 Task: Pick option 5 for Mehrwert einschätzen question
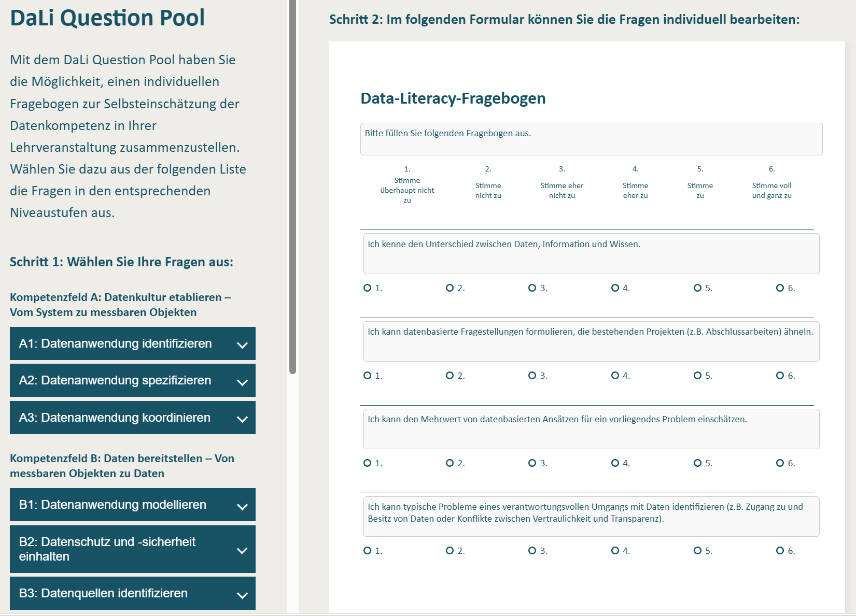[x=698, y=463]
